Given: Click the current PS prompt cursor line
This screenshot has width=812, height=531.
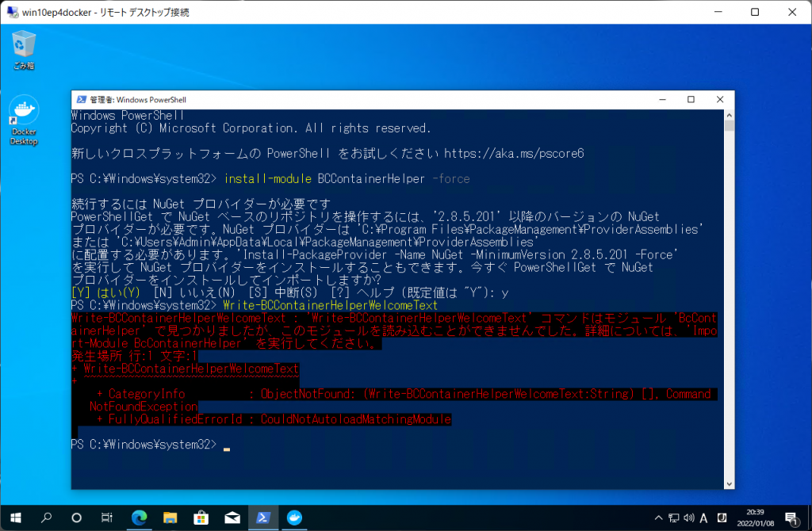Looking at the screenshot, I should point(150,445).
